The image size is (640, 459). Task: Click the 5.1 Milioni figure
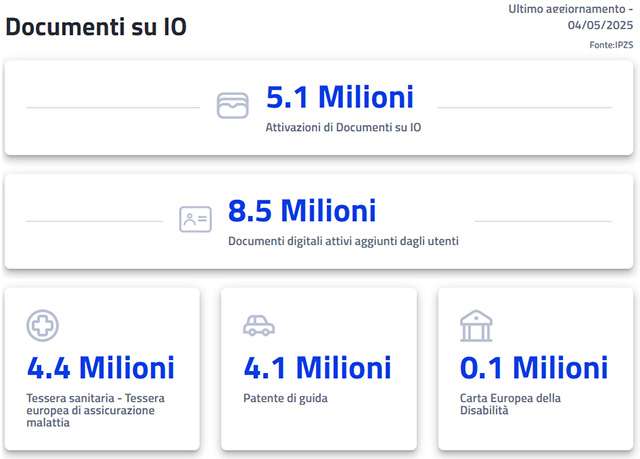point(339,98)
